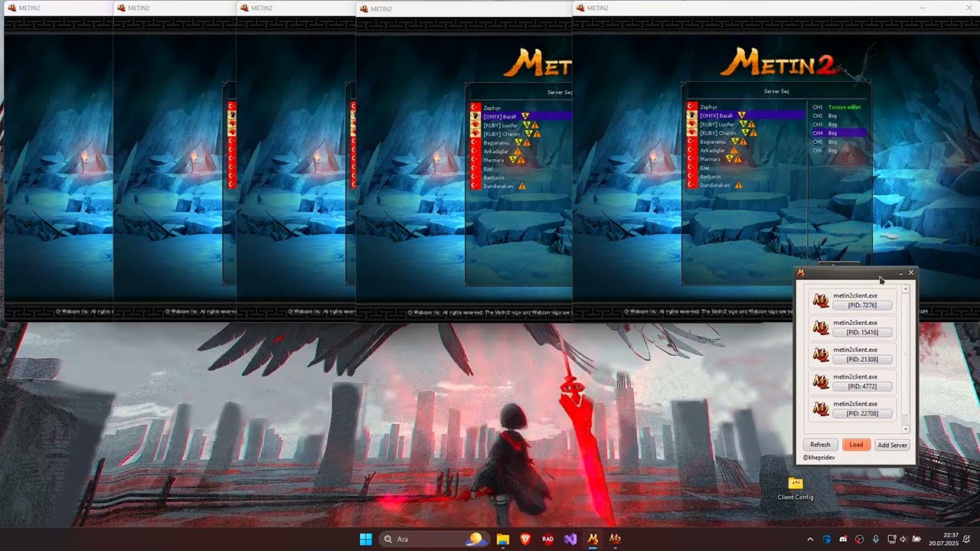The height and width of the screenshot is (551, 980).
Task: Open the Client Config desktop folder
Action: pos(795,488)
